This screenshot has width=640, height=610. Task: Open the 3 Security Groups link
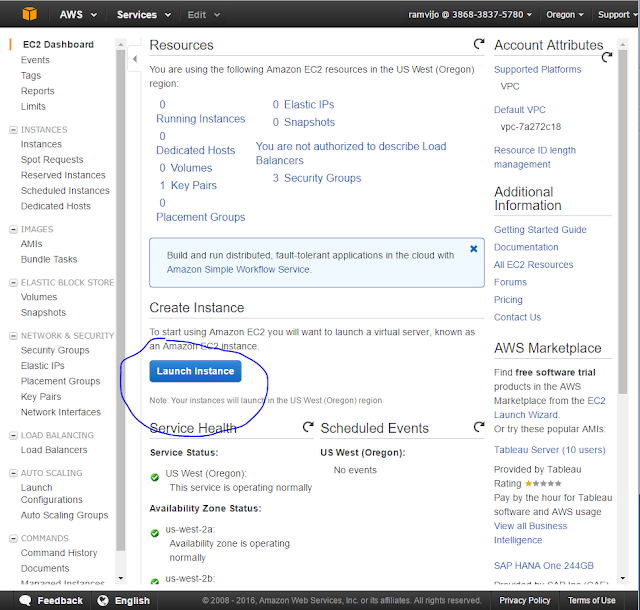(x=317, y=178)
